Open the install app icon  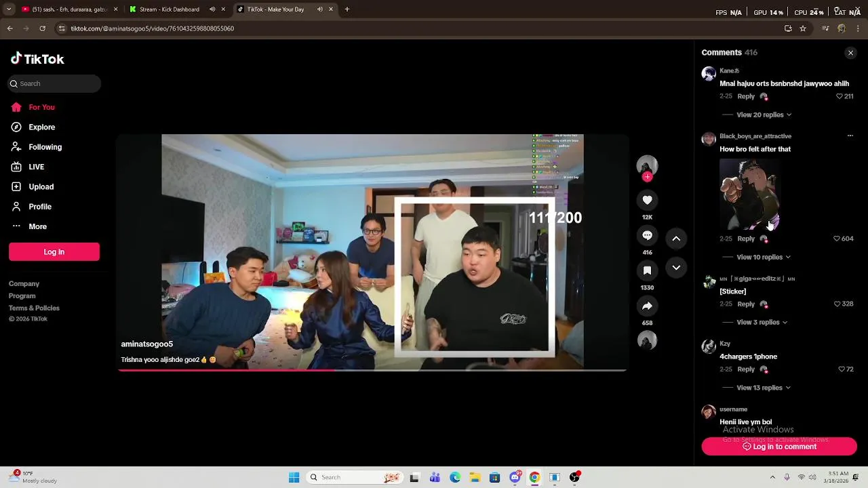click(788, 28)
